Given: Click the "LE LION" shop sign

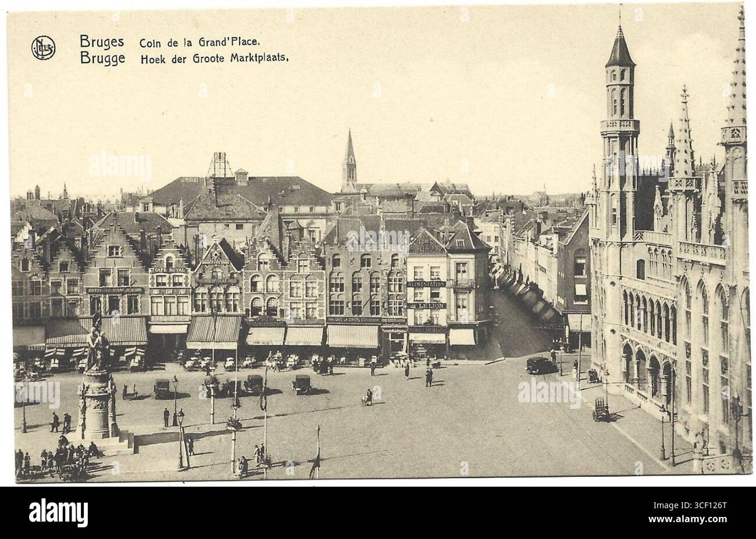Looking at the screenshot, I should (x=426, y=305).
